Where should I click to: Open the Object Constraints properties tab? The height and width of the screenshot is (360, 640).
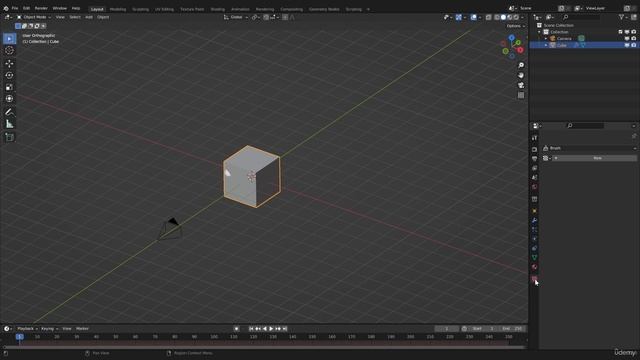pyautogui.click(x=534, y=248)
